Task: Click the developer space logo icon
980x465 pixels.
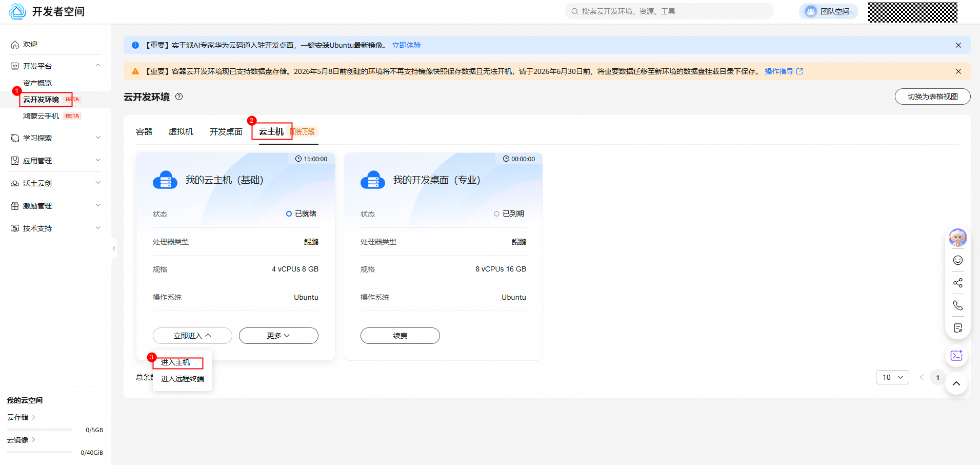Action: (17, 11)
